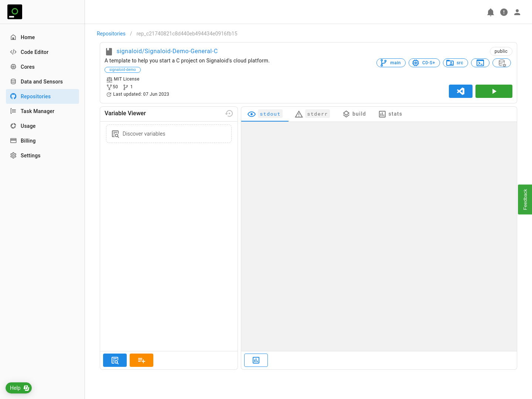Image resolution: width=532 pixels, height=399 pixels.
Task: Click the orange add variable button
Action: point(141,360)
